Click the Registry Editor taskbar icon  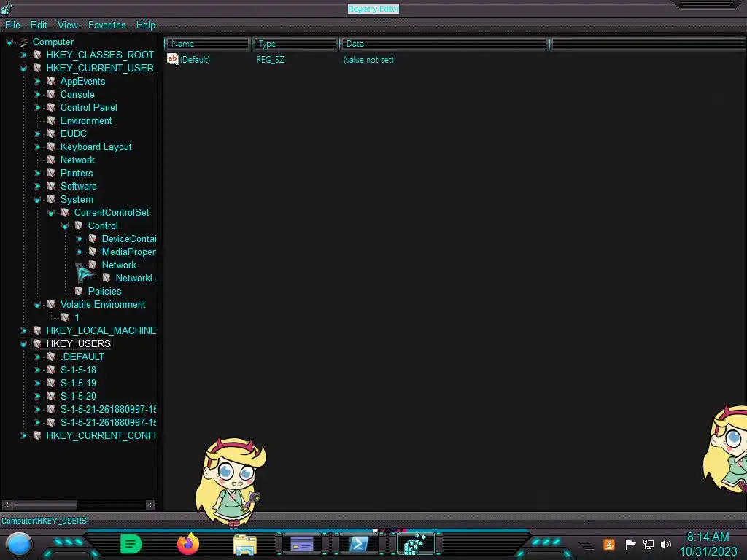pos(415,544)
